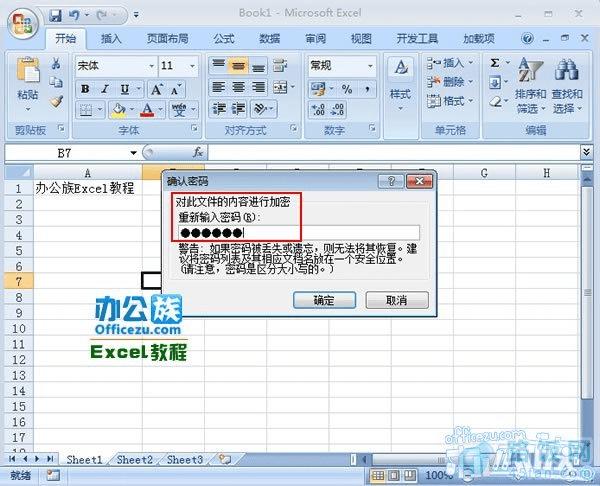
Task: Activate the Format Painter brush
Action: tap(56, 101)
